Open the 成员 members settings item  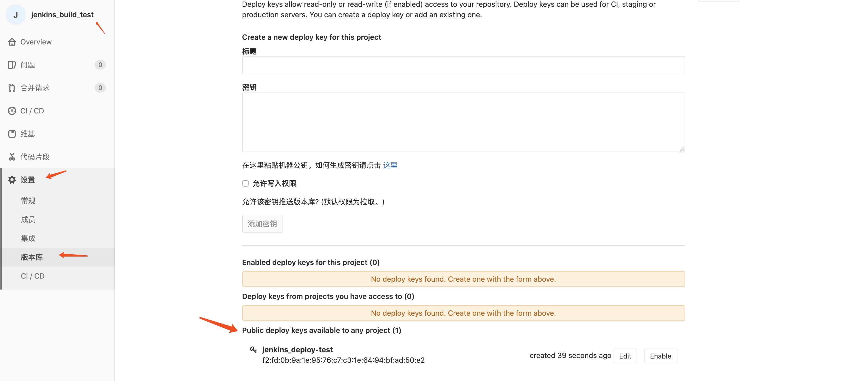pyautogui.click(x=28, y=220)
